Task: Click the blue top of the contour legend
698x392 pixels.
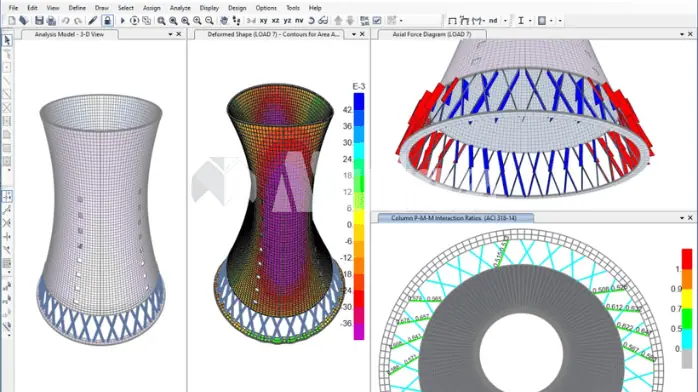Action: click(x=359, y=101)
